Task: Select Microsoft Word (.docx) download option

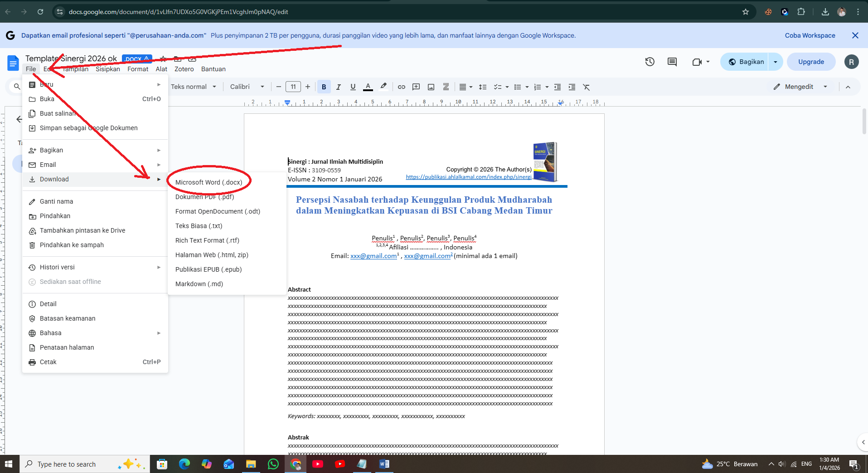Action: [x=209, y=182]
